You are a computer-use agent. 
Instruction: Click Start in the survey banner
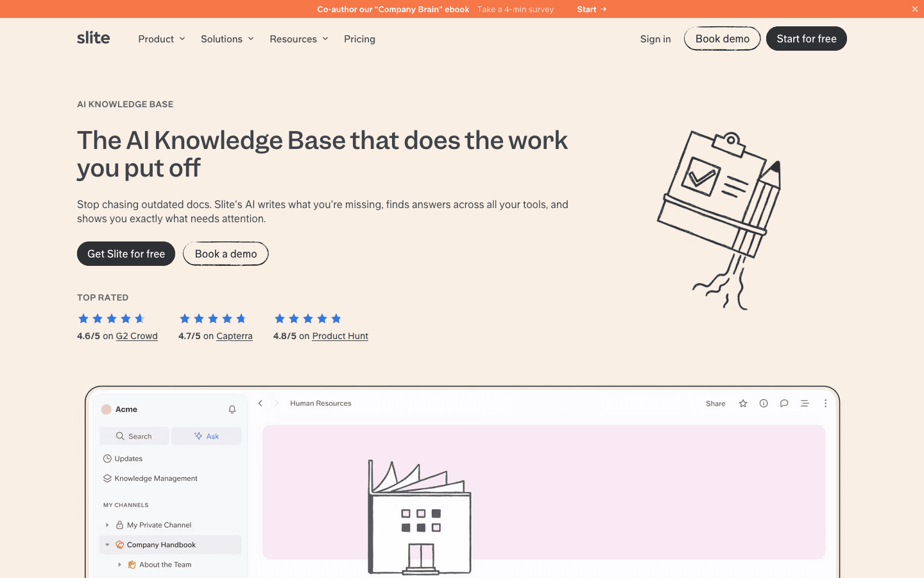coord(592,9)
